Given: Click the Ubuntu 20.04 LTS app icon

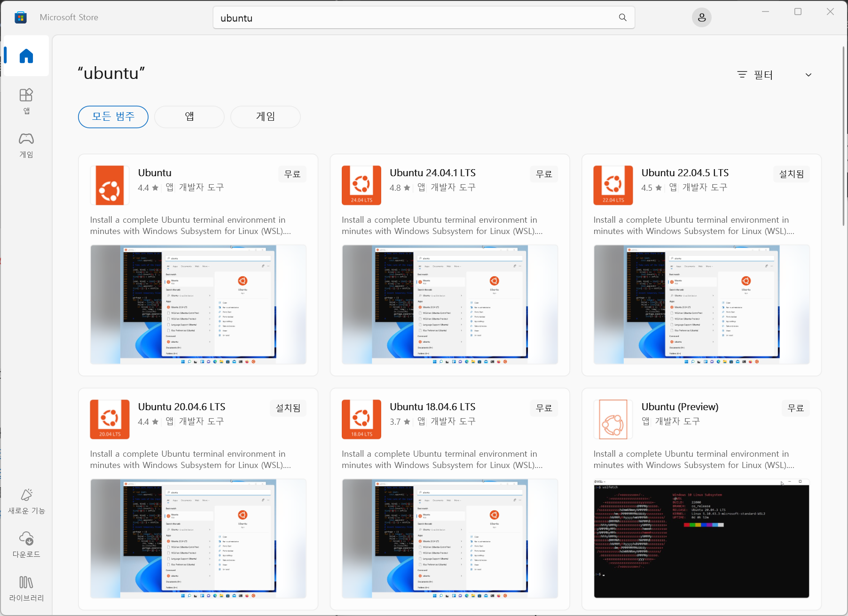Looking at the screenshot, I should click(110, 419).
